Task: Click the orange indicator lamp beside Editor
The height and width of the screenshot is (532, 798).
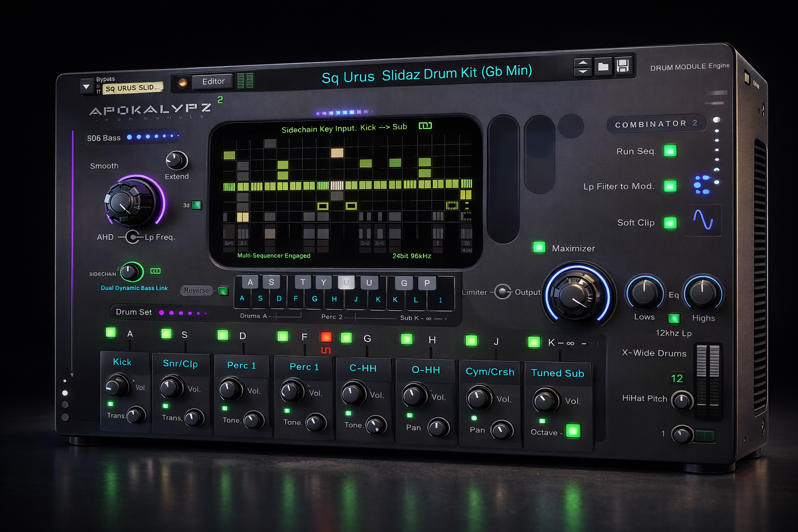Action: (x=182, y=83)
